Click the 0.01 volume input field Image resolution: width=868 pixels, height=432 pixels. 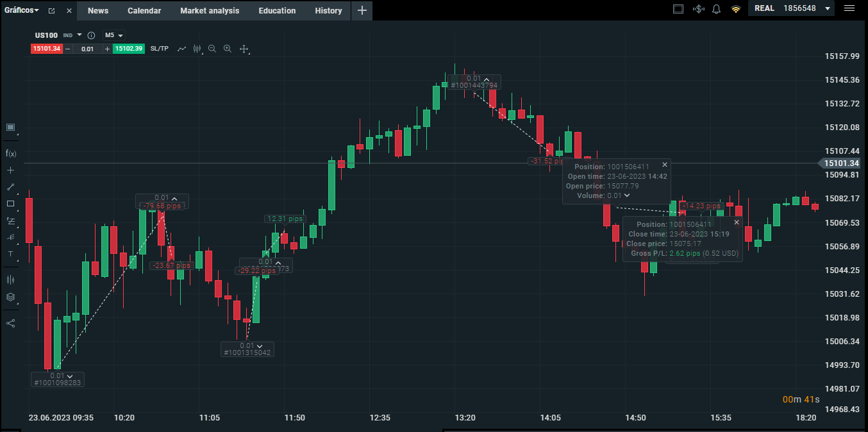[x=88, y=49]
